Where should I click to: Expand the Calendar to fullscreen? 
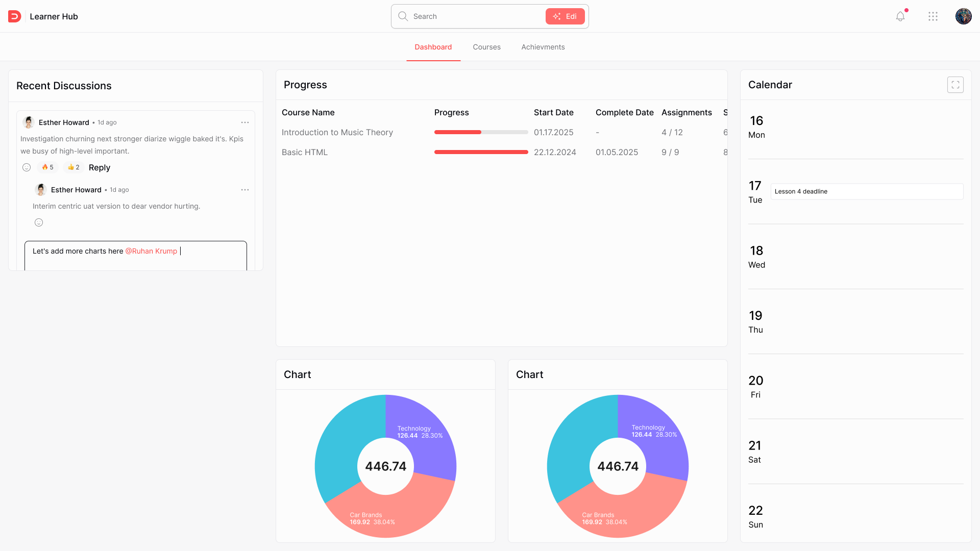[x=955, y=85]
